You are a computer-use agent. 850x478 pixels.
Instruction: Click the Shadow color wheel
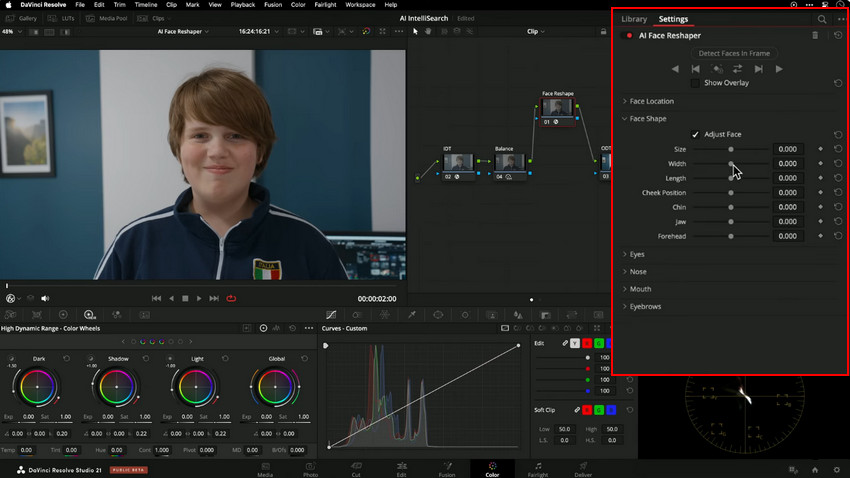[x=117, y=387]
